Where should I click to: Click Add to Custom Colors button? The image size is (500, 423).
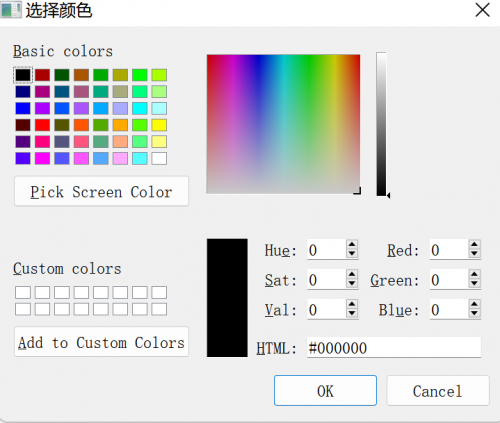tap(101, 342)
